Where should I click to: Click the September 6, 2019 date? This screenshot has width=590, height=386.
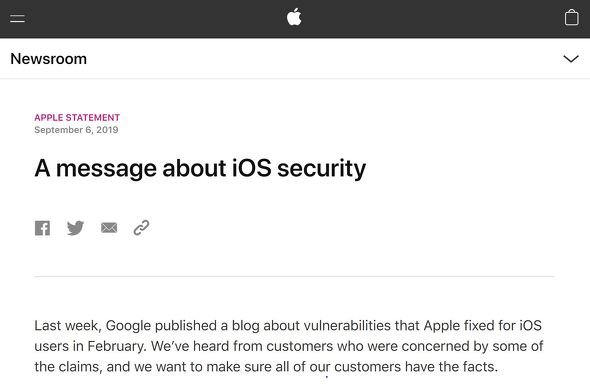coord(76,130)
